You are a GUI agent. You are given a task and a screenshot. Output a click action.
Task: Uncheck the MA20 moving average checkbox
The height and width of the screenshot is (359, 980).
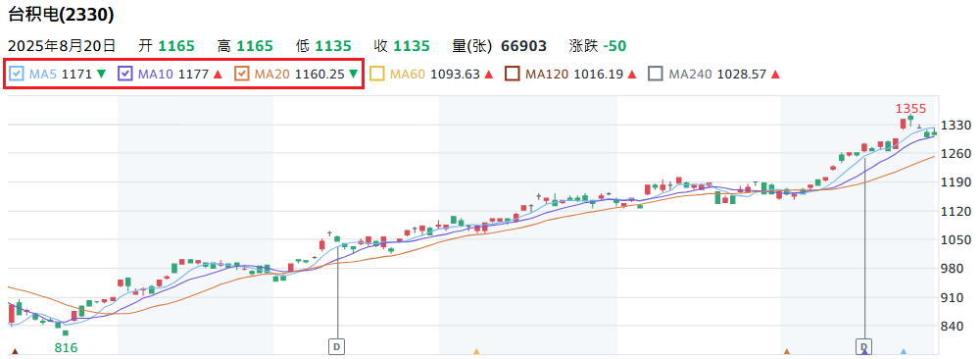[241, 74]
